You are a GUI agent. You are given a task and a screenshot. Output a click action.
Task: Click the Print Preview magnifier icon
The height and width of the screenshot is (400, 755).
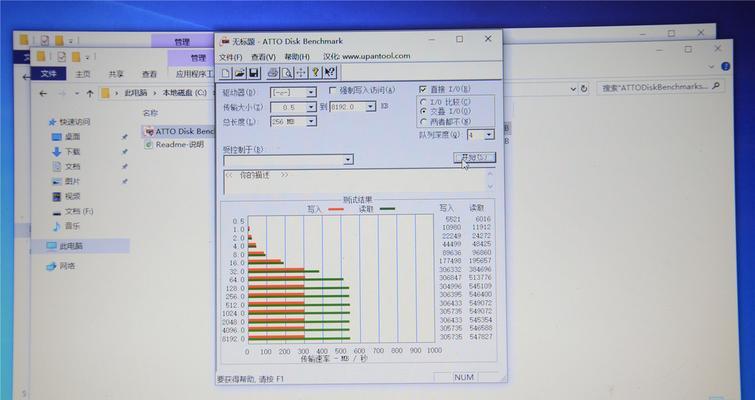point(286,73)
